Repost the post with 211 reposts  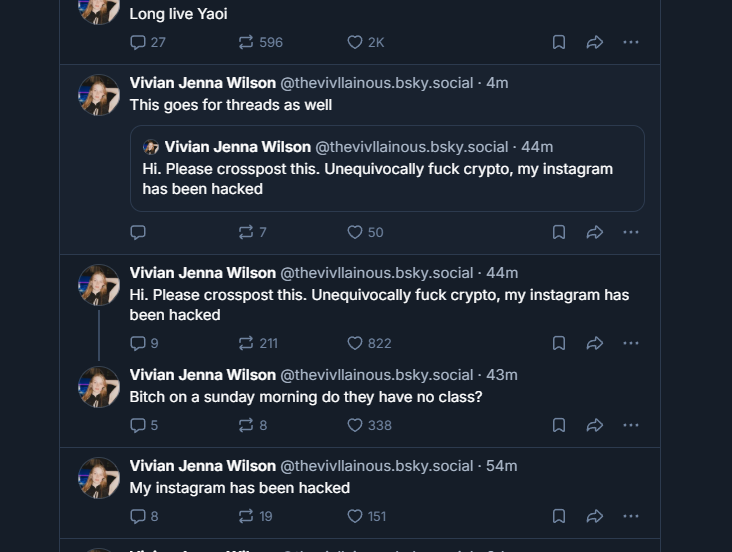(x=258, y=343)
